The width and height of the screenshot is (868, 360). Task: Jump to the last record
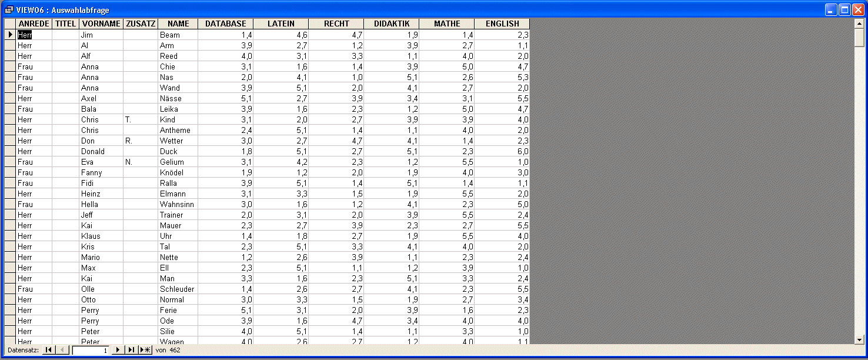point(131,350)
